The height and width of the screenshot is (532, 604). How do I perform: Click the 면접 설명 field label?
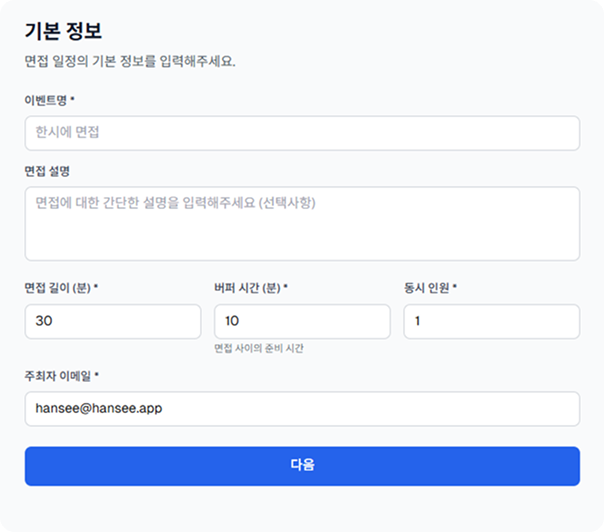(x=46, y=171)
